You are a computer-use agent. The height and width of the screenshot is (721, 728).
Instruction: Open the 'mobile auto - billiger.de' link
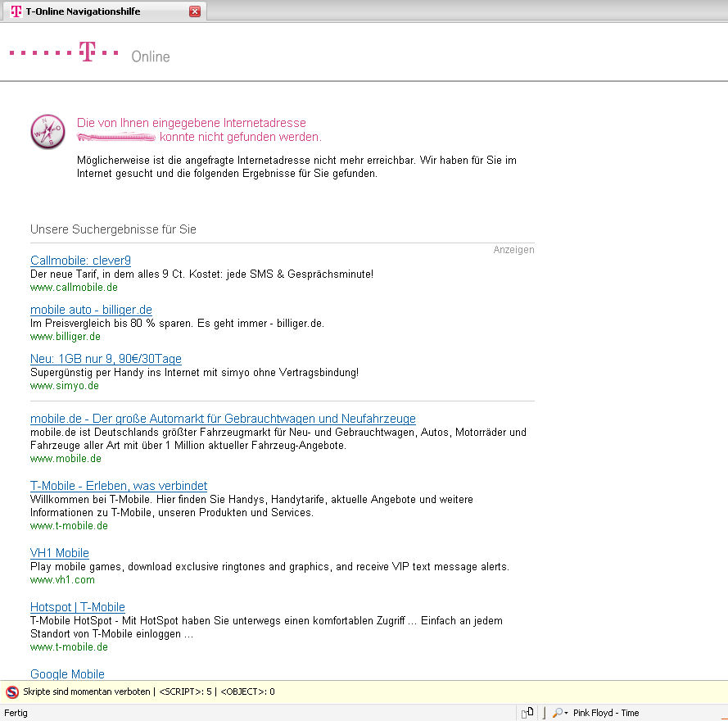[91, 310]
